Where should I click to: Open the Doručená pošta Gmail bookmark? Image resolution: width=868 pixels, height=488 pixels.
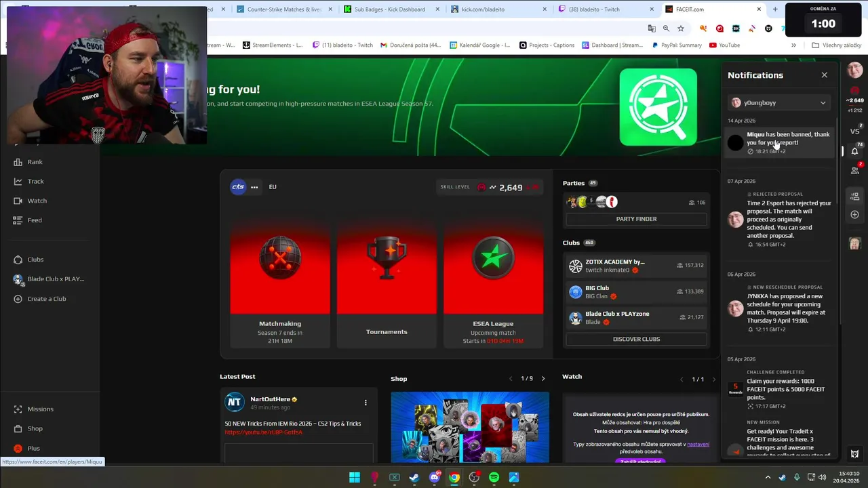pos(410,45)
